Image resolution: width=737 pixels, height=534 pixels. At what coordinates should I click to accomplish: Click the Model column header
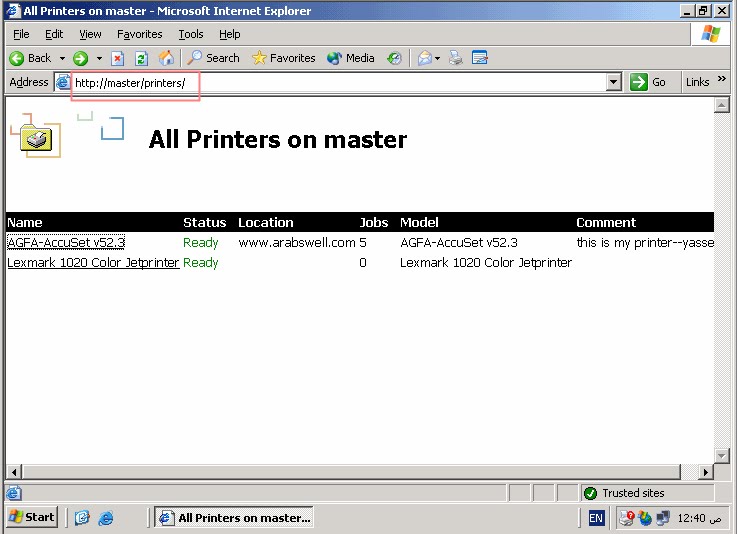(419, 222)
